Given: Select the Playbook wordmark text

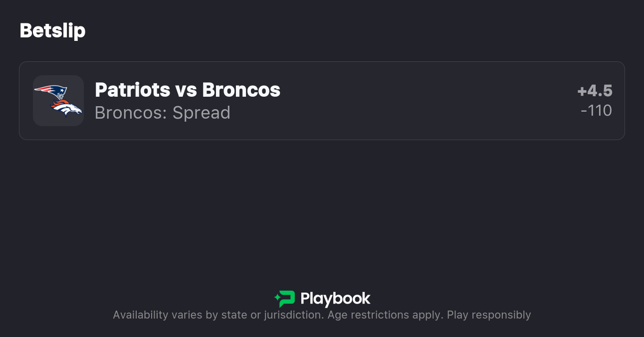Looking at the screenshot, I should coord(335,299).
